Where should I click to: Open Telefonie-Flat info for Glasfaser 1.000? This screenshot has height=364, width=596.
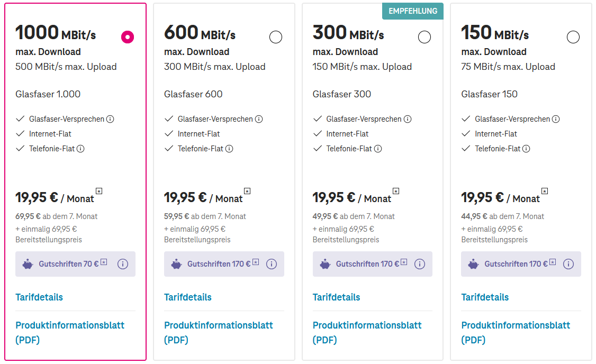(80, 149)
